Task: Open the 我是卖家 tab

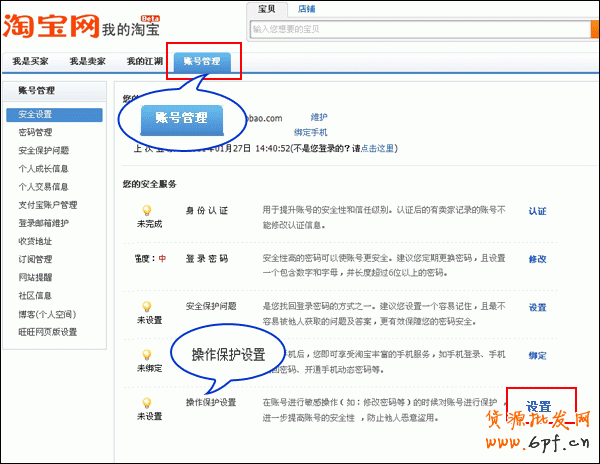Action: [x=87, y=61]
